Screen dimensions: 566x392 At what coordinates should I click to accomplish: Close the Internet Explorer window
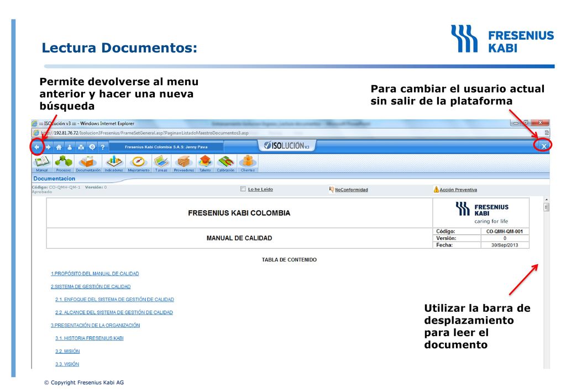coord(541,123)
